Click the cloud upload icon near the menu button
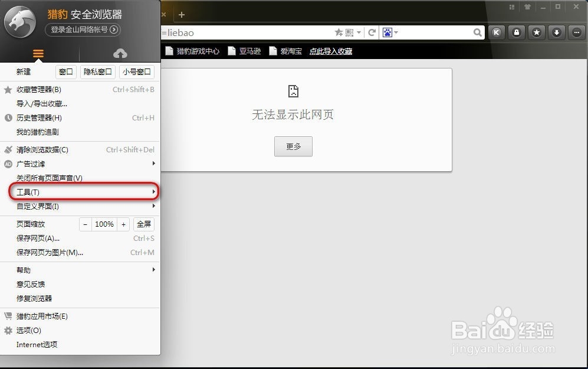Viewport: 588px width, 369px height. (x=120, y=53)
